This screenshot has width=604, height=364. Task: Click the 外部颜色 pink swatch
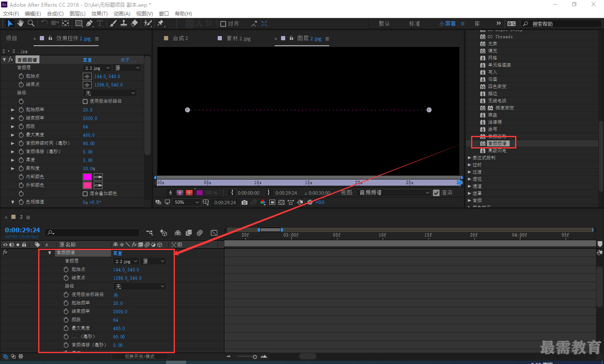tap(87, 185)
